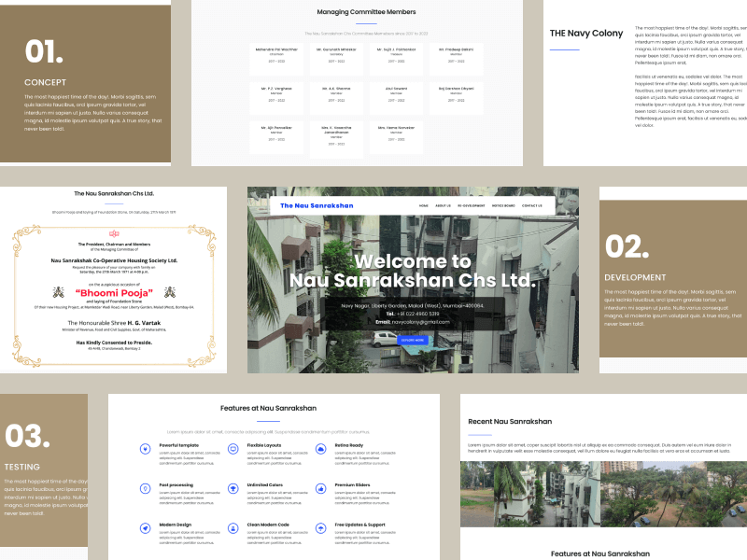The image size is (747, 560).
Task: Click The Nau Sanrakshan logo text
Action: click(x=317, y=205)
